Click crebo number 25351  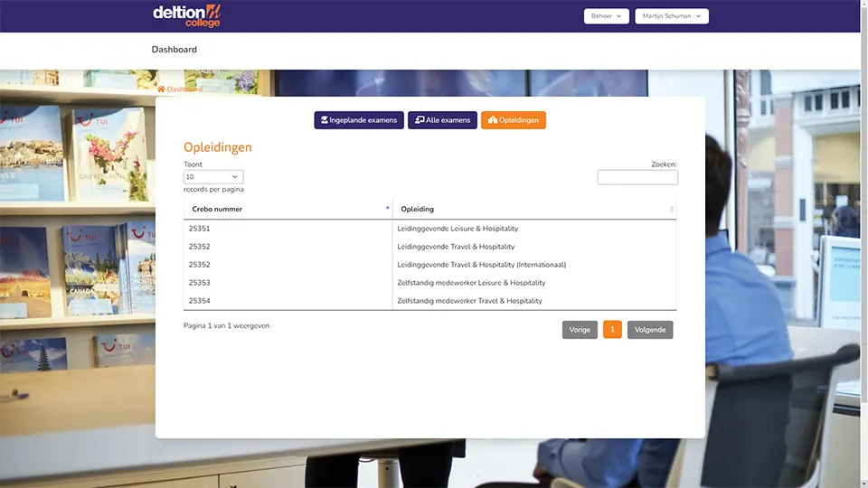[x=199, y=229]
